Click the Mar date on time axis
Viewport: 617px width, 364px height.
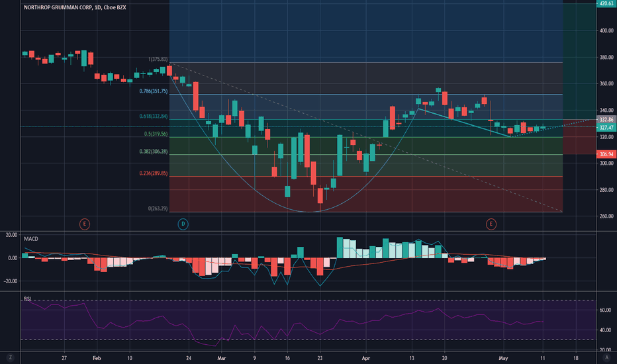pos(222,358)
